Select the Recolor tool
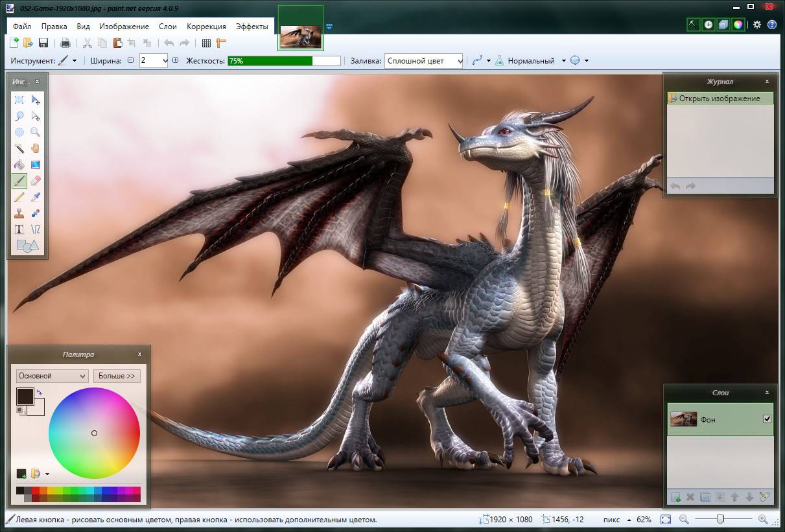This screenshot has height=532, width=785. click(x=36, y=213)
